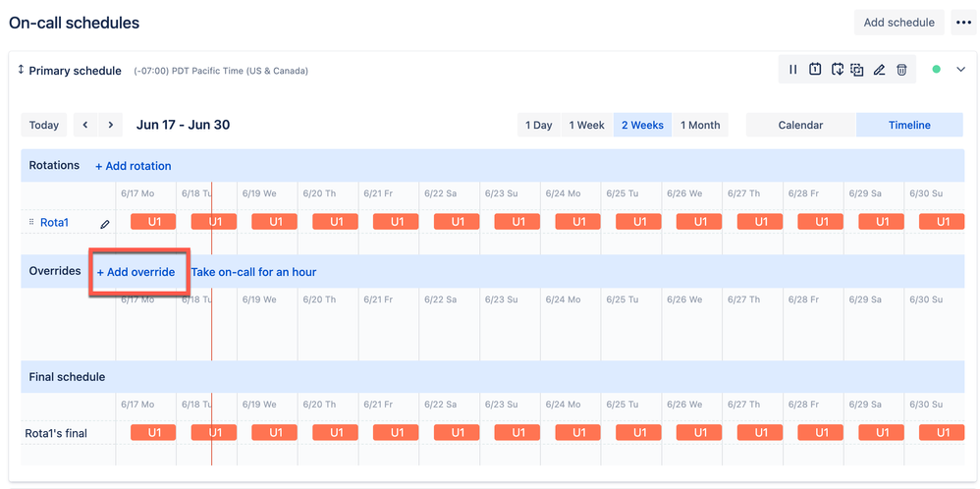Click the Jun 17 - Jun 30 date range
The width and height of the screenshot is (980, 489).
183,125
